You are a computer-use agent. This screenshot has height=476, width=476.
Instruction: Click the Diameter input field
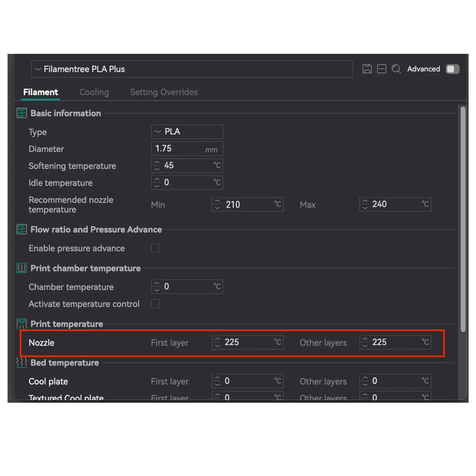point(178,149)
